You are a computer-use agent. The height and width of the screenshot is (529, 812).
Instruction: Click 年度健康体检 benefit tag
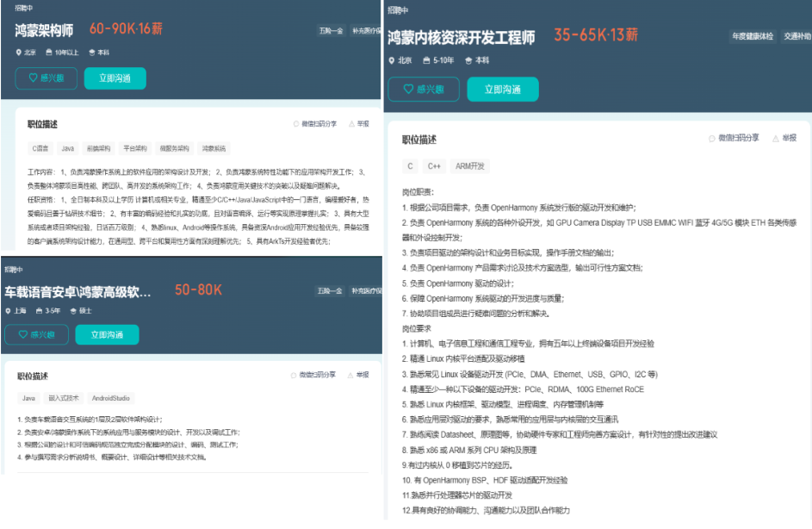753,36
